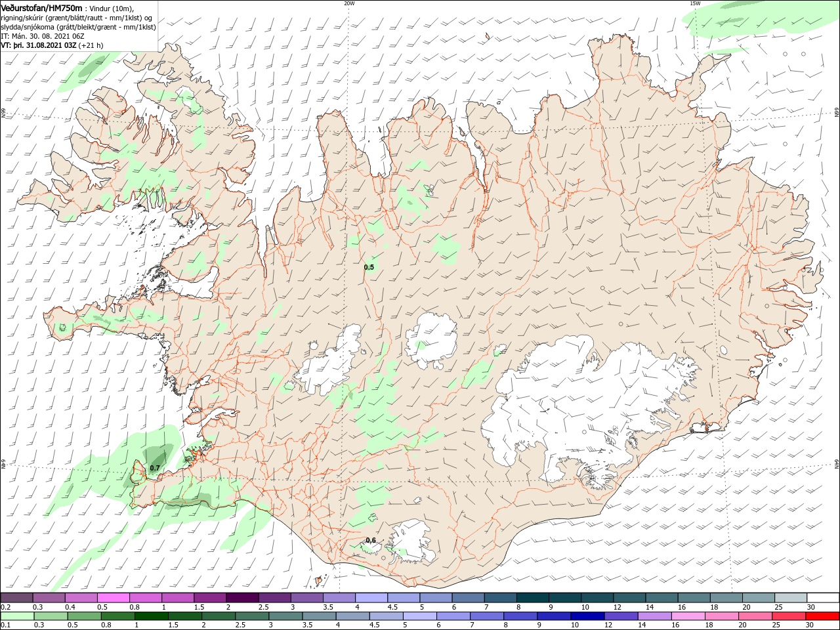This screenshot has height=630, width=840.
Task: Click the '(+21 h)' forecast lead time
Action: click(x=91, y=45)
